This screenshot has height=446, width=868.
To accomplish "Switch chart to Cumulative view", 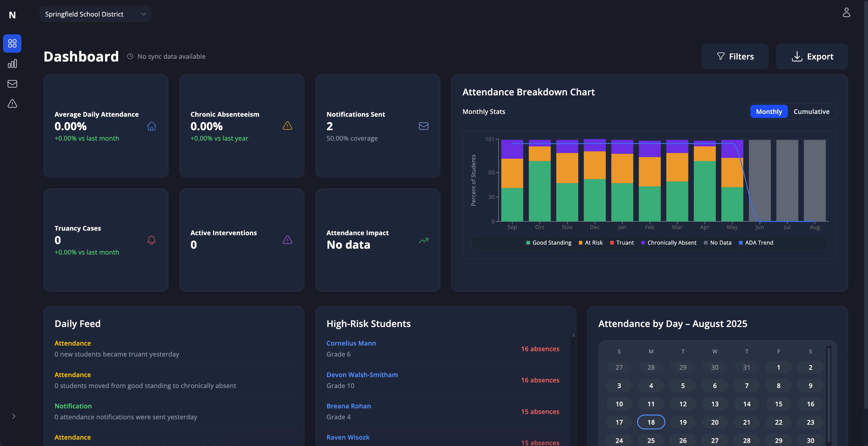I will (x=811, y=112).
